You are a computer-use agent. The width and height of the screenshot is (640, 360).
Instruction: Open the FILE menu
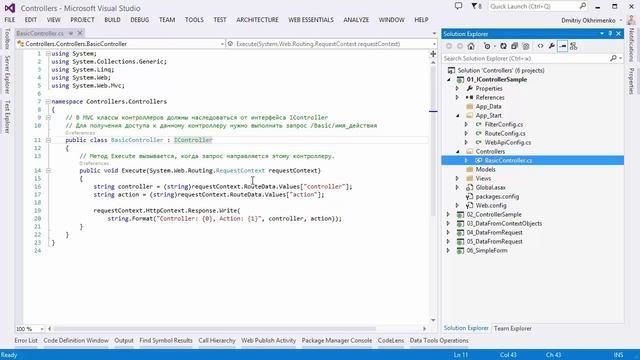tap(10, 20)
